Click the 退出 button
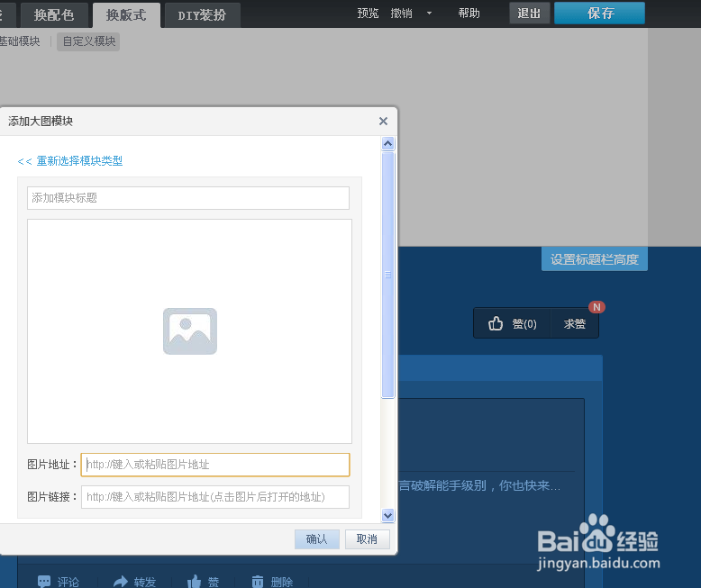701x588 pixels. point(529,14)
